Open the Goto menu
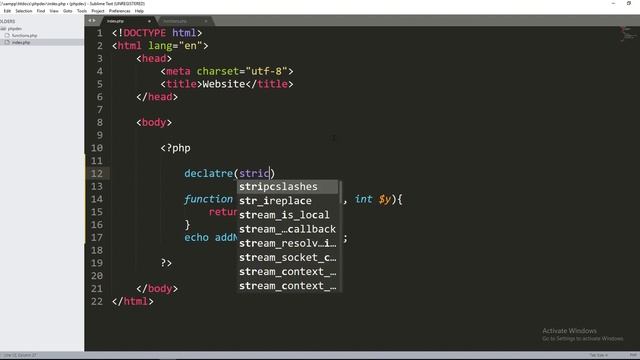The height and width of the screenshot is (360, 640). pyautogui.click(x=68, y=11)
